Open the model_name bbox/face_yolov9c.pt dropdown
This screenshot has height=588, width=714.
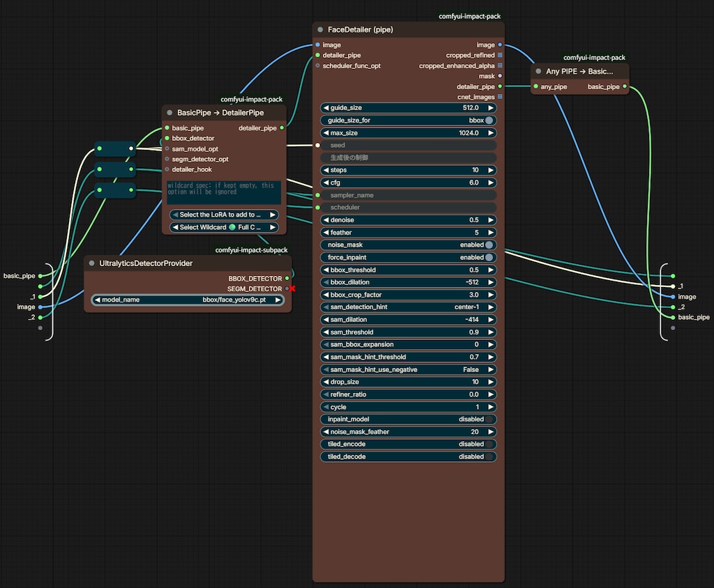pyautogui.click(x=188, y=300)
